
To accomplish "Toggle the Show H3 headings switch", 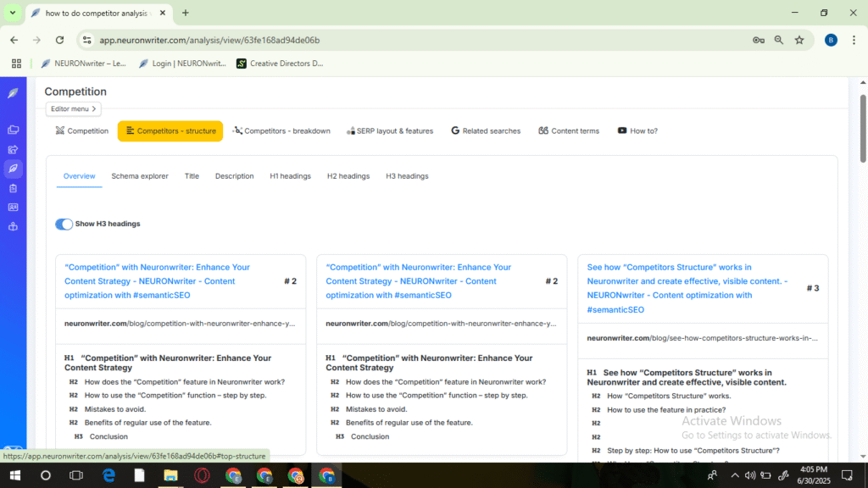I will click(x=64, y=224).
